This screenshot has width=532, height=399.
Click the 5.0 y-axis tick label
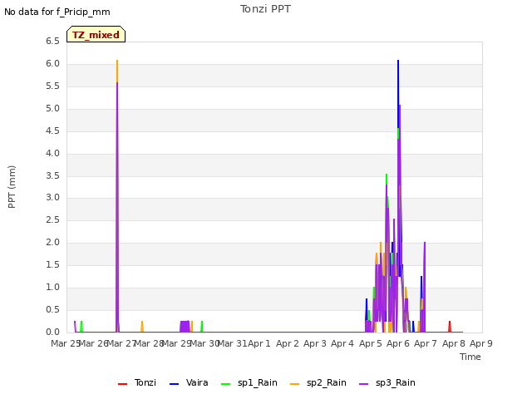[x=52, y=109]
